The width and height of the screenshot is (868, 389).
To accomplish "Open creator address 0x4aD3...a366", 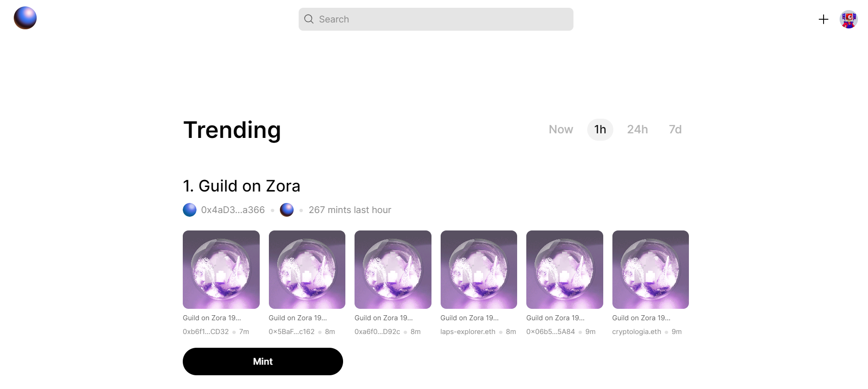I will coord(233,210).
